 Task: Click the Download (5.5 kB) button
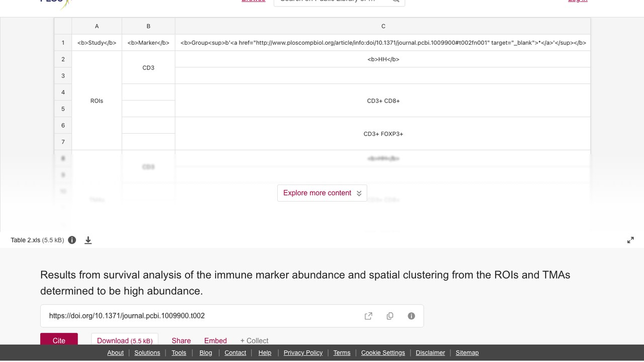coord(125,340)
